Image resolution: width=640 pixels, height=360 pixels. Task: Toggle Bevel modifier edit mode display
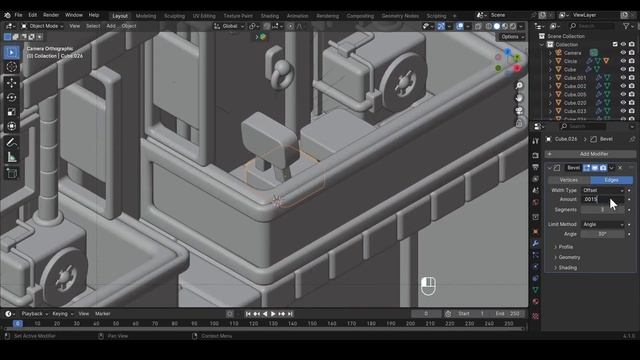click(x=587, y=168)
